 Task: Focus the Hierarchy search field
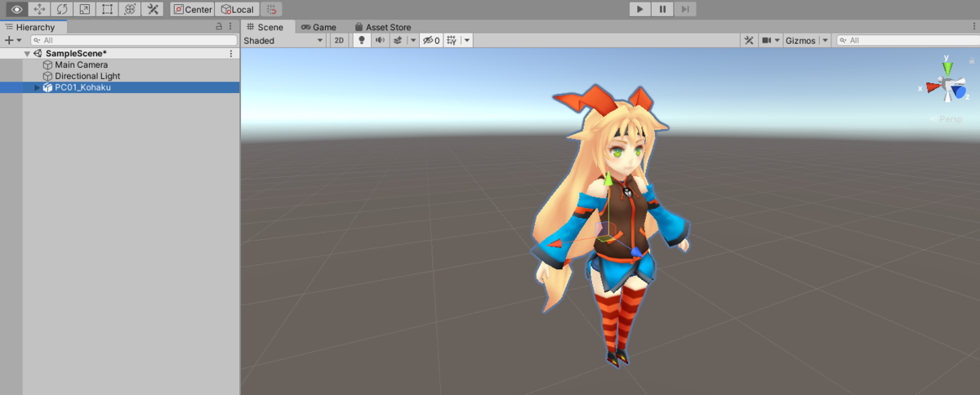click(132, 40)
